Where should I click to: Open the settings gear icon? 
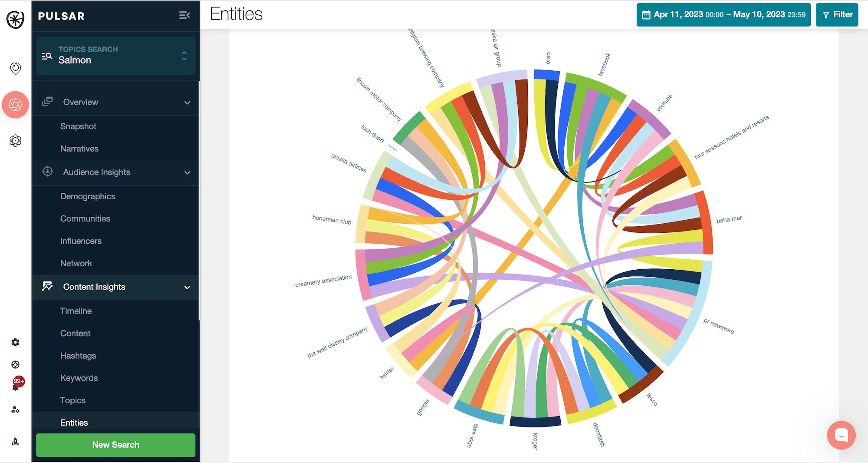tap(16, 342)
